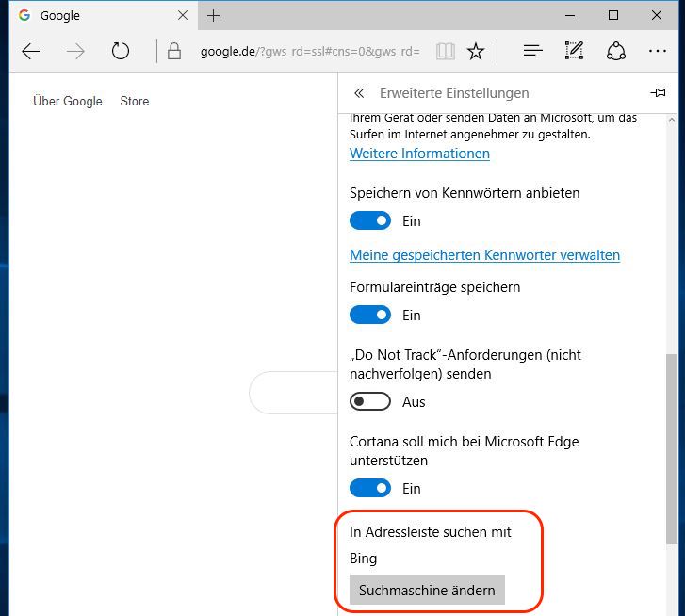Make a Web Note with pen icon
The image size is (685, 616).
point(574,51)
